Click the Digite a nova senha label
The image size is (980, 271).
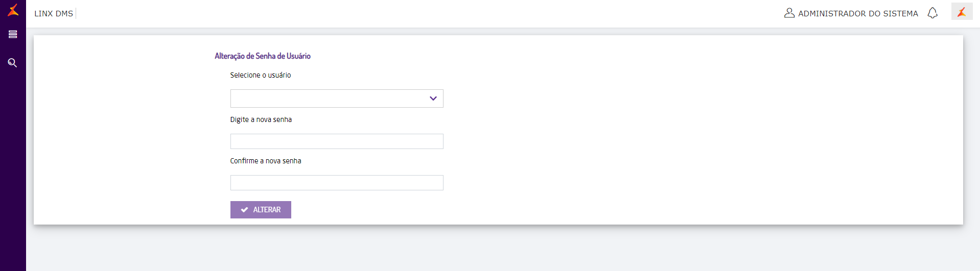(261, 119)
